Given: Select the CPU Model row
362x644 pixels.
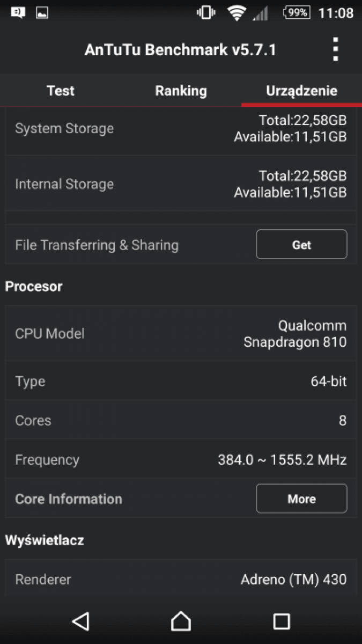Looking at the screenshot, I should pos(181,333).
